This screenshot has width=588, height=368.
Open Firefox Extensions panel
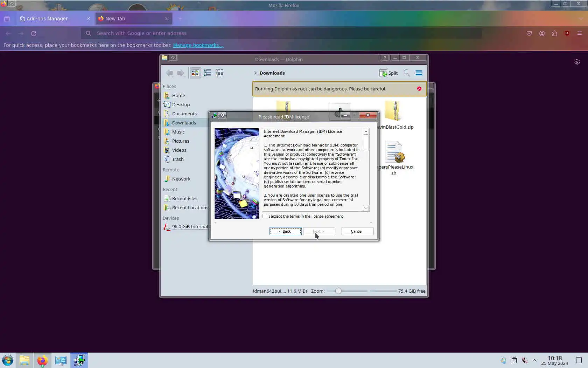(x=554, y=33)
